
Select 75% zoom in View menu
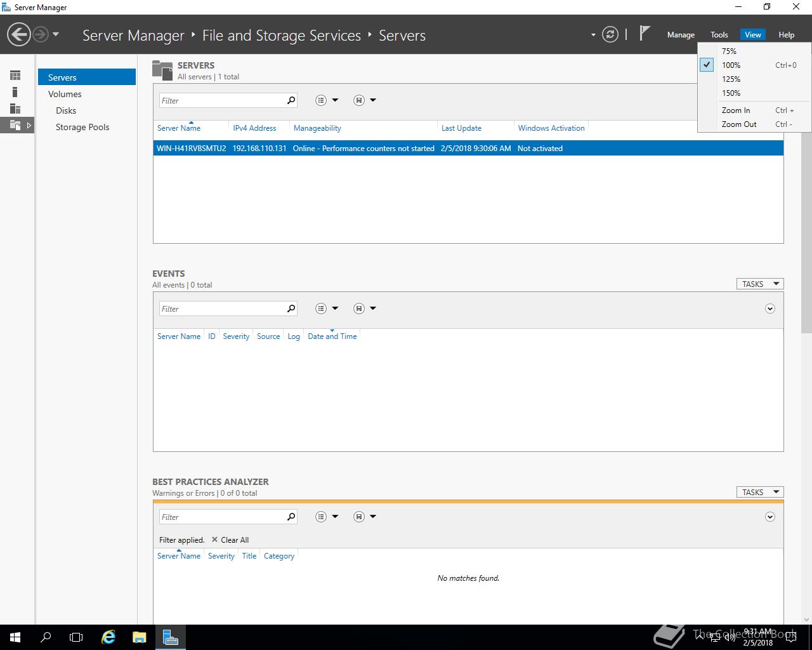click(754, 51)
